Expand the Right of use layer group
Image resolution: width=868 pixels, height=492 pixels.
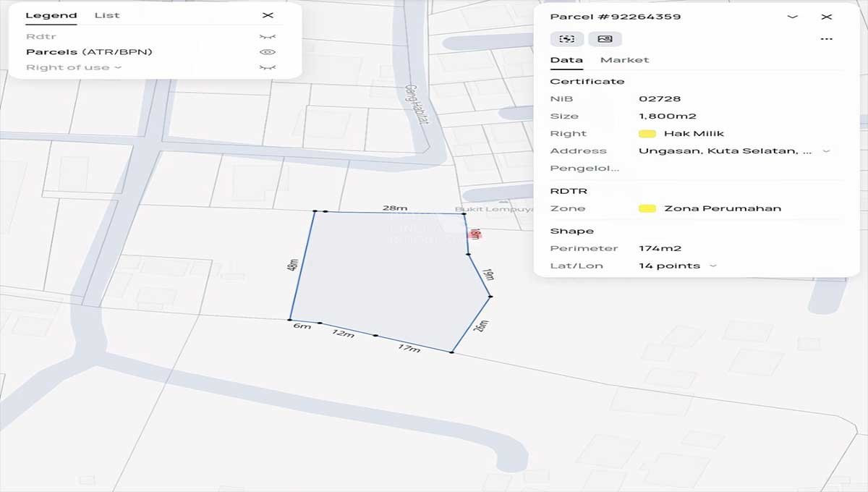tap(118, 67)
